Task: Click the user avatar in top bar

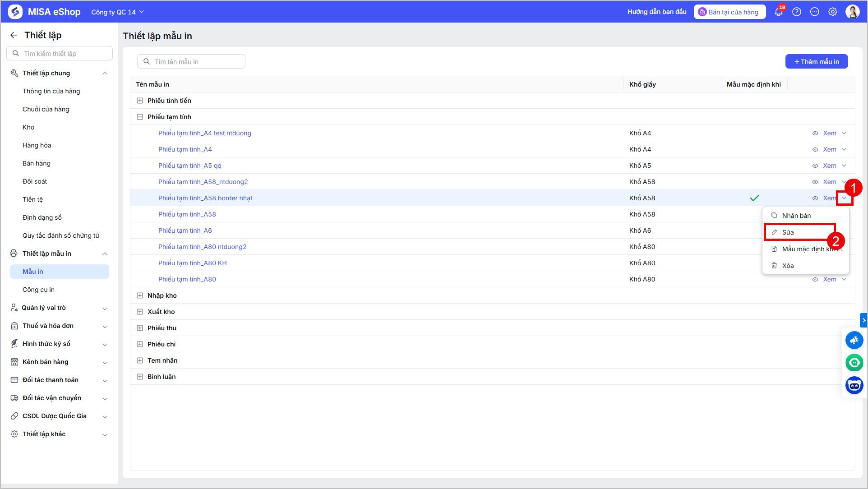Action: [x=853, y=12]
